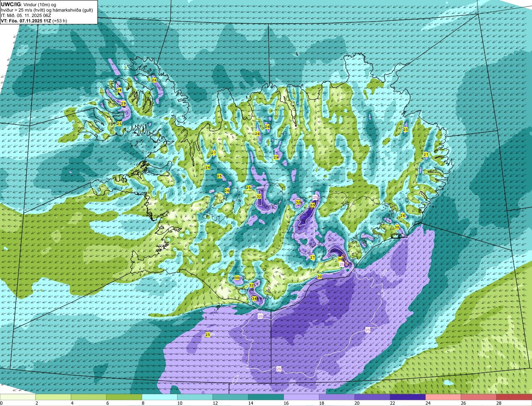Click the dark indigo legend swatch between 22 and 24

pyautogui.click(x=408, y=397)
